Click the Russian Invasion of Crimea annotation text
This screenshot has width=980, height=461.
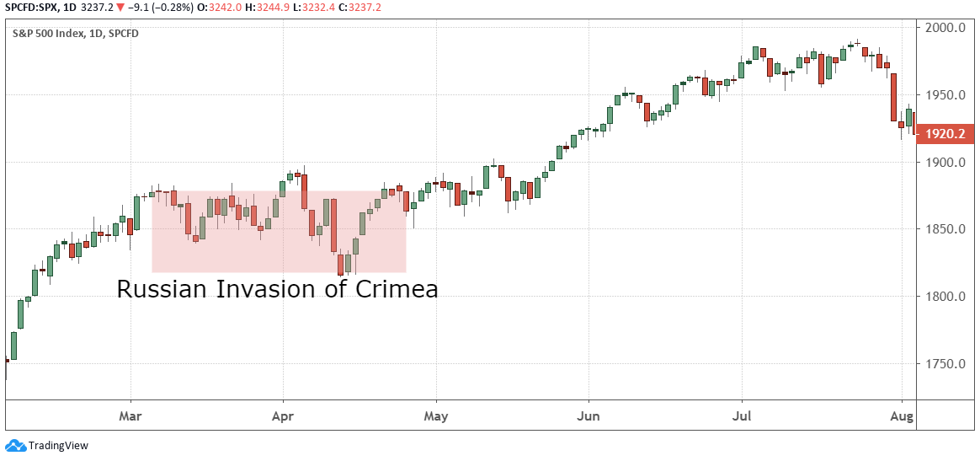(277, 290)
